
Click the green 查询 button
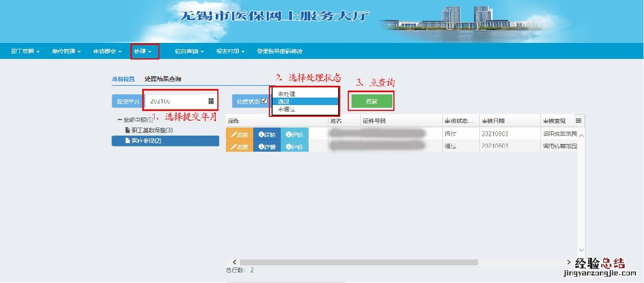pos(371,101)
